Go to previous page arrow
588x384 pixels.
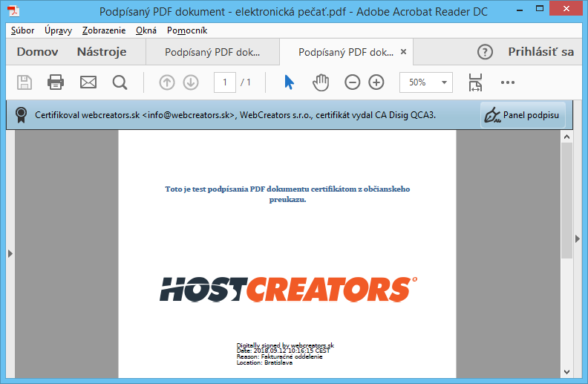point(167,82)
